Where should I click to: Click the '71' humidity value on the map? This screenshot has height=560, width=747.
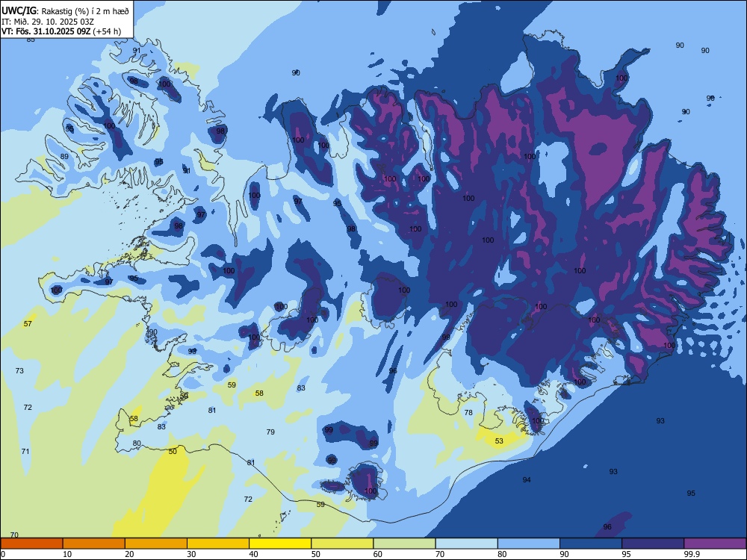pyautogui.click(x=25, y=451)
